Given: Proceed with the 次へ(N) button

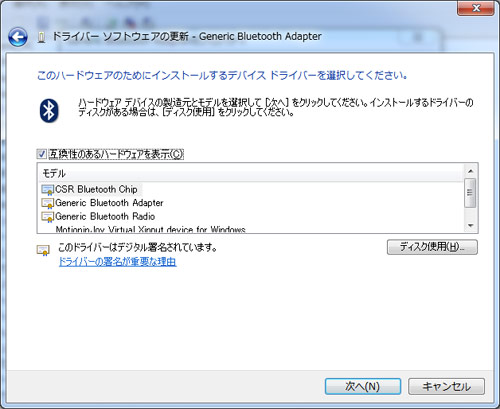Looking at the screenshot, I should (363, 387).
